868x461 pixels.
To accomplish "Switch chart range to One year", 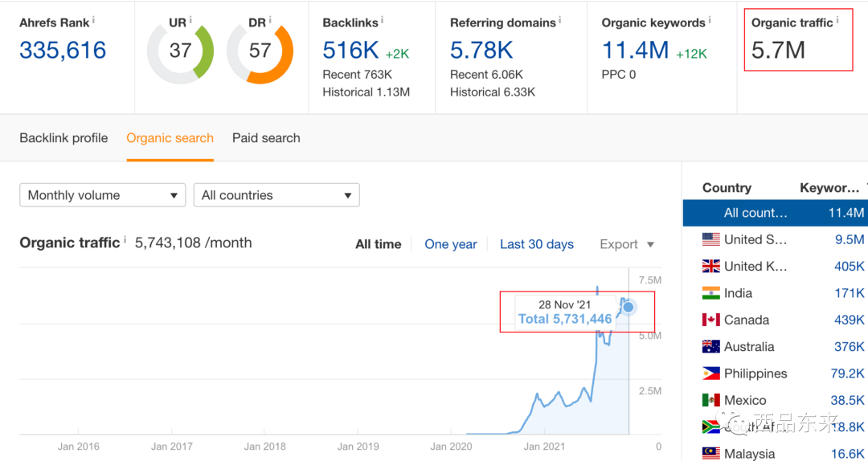I will (x=451, y=245).
